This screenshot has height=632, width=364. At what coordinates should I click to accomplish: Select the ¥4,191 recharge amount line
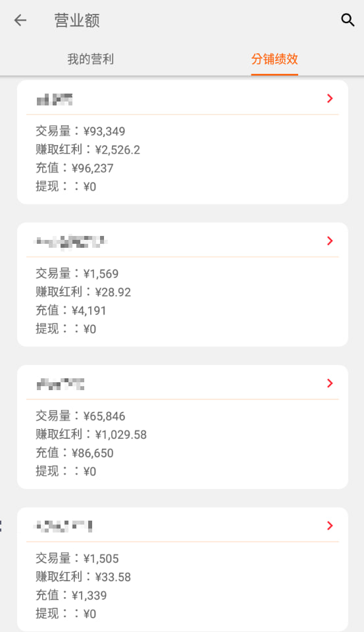71,310
